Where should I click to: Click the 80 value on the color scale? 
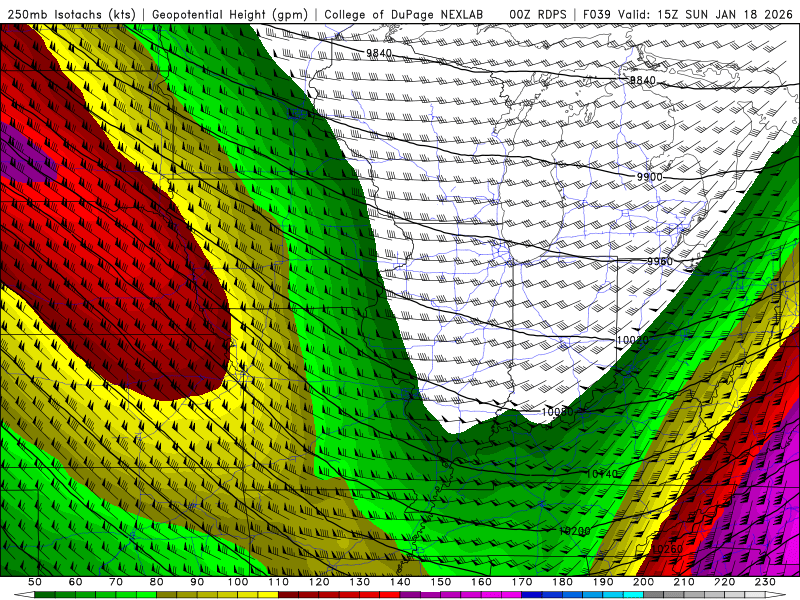(x=157, y=582)
